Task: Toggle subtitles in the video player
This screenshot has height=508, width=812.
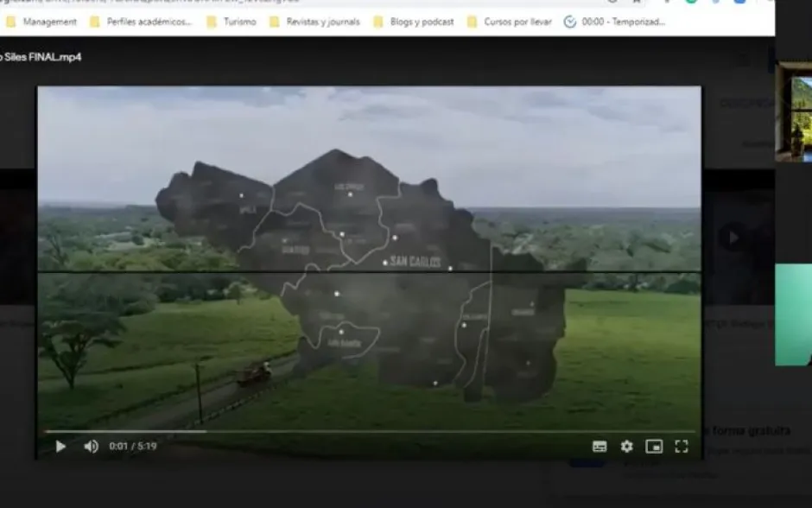Action: [x=599, y=447]
